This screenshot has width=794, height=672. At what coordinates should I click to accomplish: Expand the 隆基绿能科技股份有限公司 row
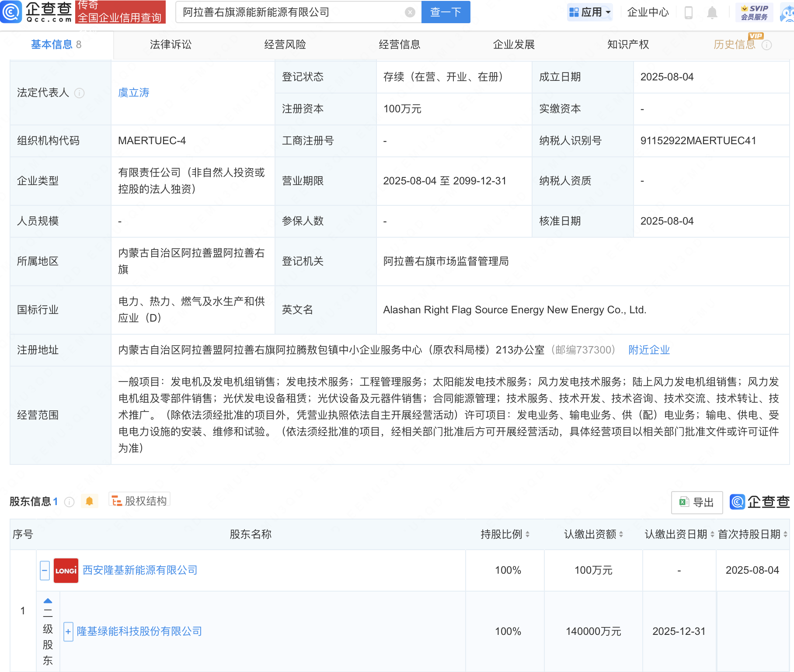pos(68,631)
